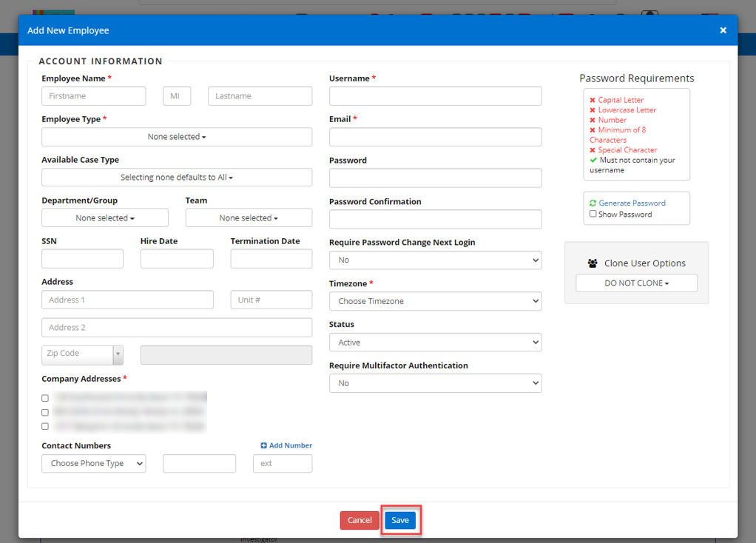The image size is (756, 543).
Task: Click the ACCOUNT INFORMATION section heading
Action: pos(101,61)
